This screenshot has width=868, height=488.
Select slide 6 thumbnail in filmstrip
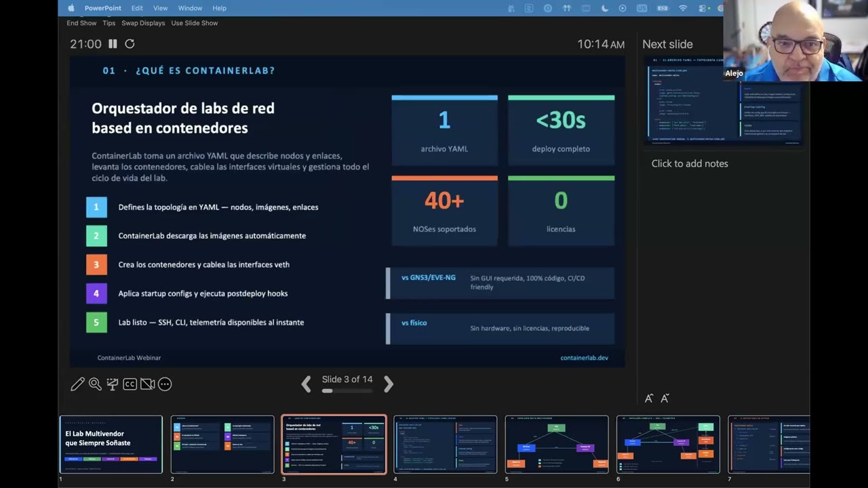pos(668,445)
